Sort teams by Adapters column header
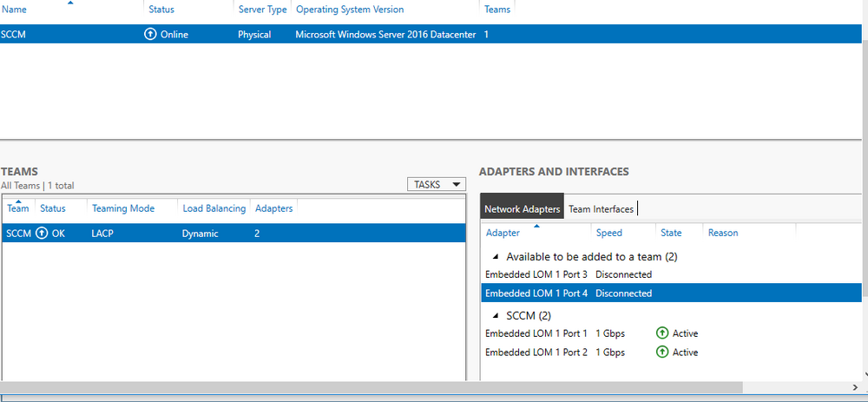 tap(273, 208)
